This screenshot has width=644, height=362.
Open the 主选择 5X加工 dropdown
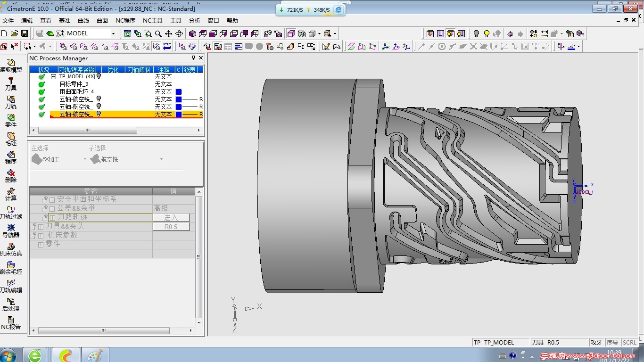tap(85, 159)
